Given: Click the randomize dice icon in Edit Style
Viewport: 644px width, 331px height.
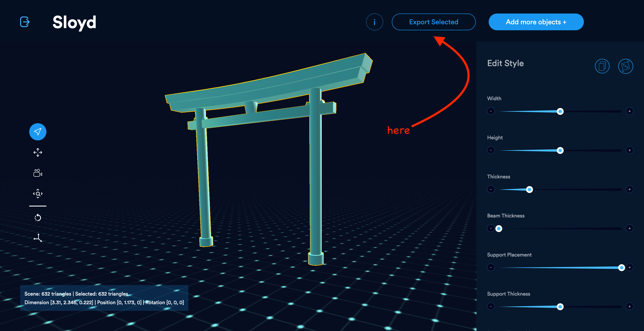Looking at the screenshot, I should click(x=626, y=66).
